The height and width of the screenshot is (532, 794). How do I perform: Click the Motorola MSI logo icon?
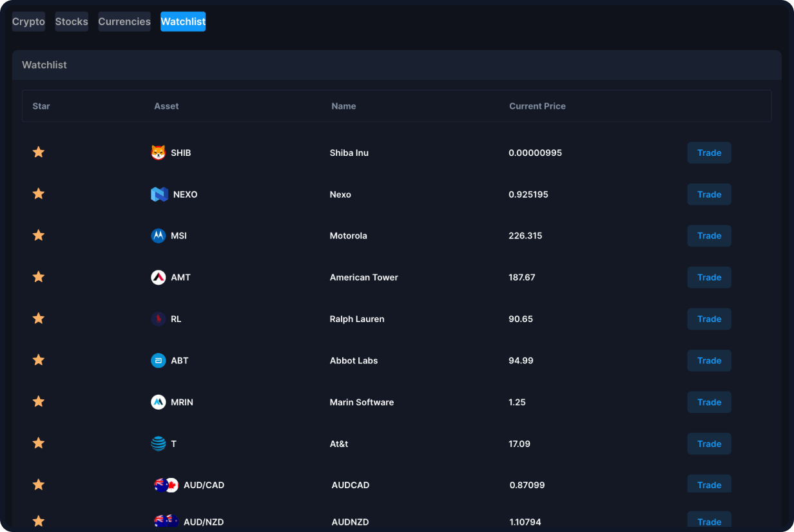click(159, 236)
